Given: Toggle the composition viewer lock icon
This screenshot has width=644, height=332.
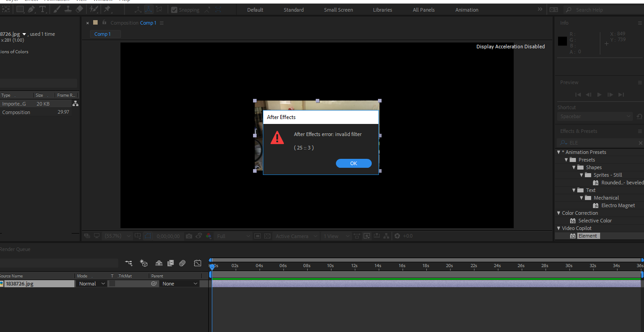Looking at the screenshot, I should [x=104, y=22].
